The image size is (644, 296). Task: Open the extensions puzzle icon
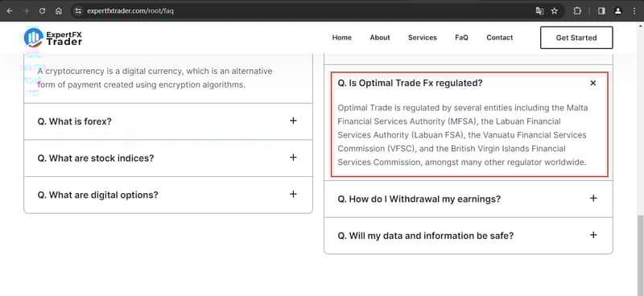577,11
